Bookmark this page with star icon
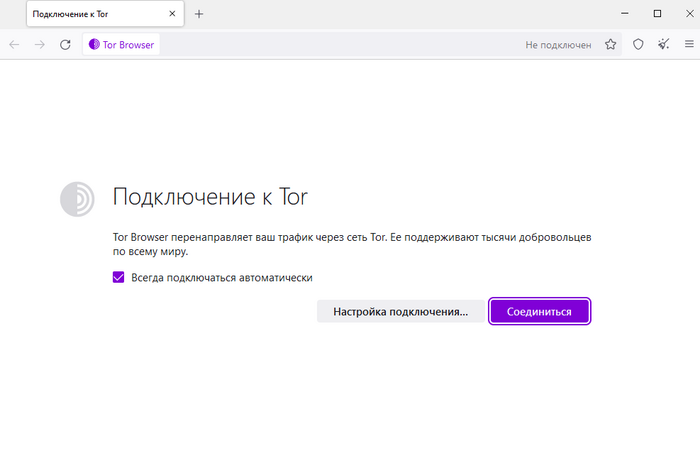The width and height of the screenshot is (700, 471). pos(610,45)
